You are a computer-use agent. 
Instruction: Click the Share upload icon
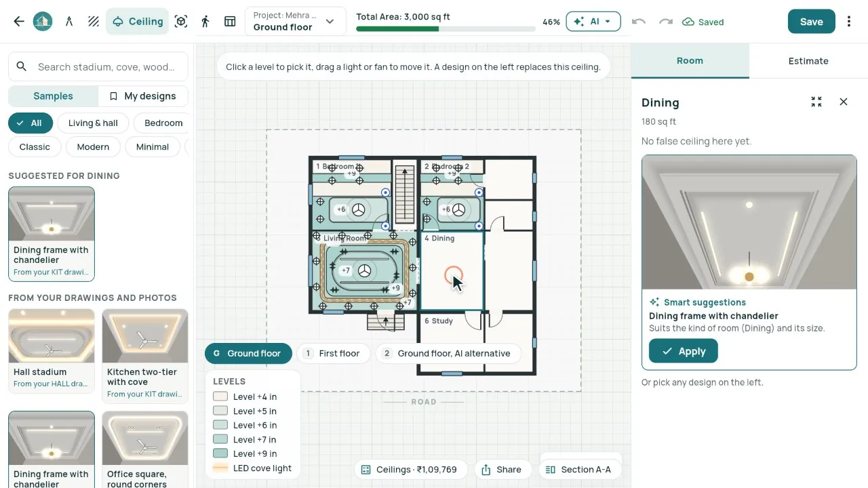pyautogui.click(x=486, y=470)
